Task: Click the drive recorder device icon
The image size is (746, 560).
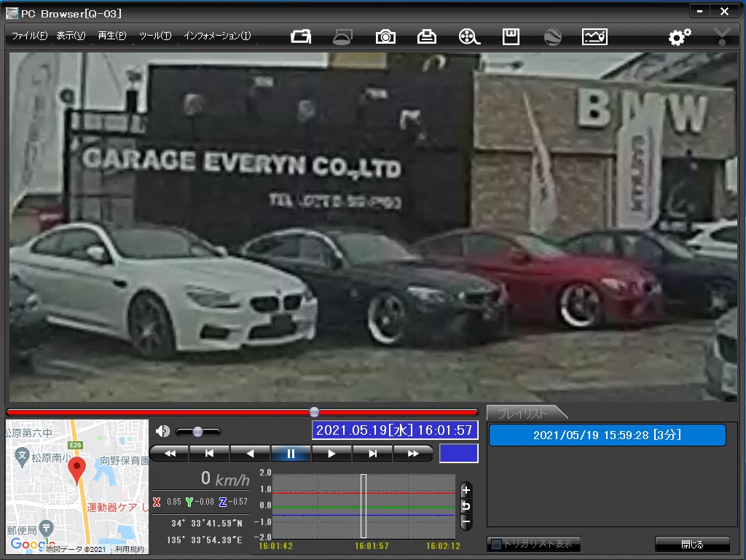Action: [x=342, y=36]
